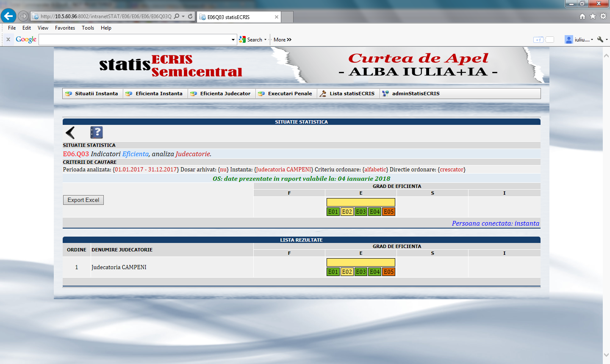610x364 pixels.
Task: Click the Google toolbar Search button
Action: coord(251,39)
